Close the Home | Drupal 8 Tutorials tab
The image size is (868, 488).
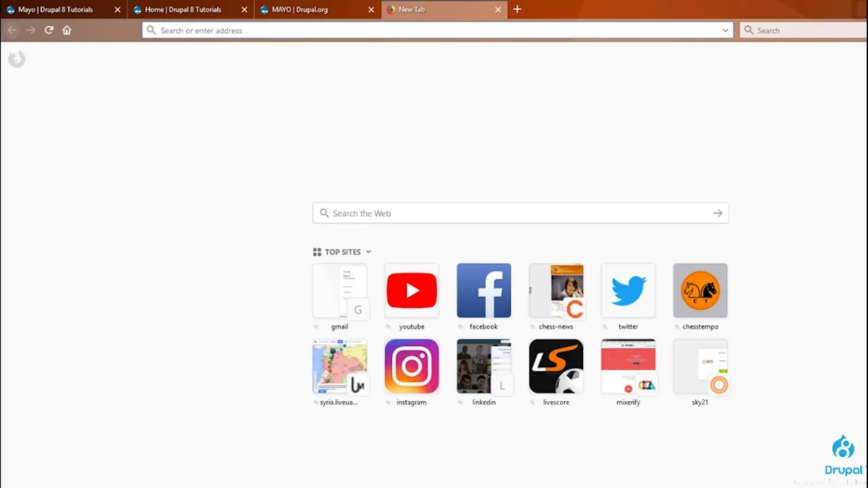pos(244,9)
